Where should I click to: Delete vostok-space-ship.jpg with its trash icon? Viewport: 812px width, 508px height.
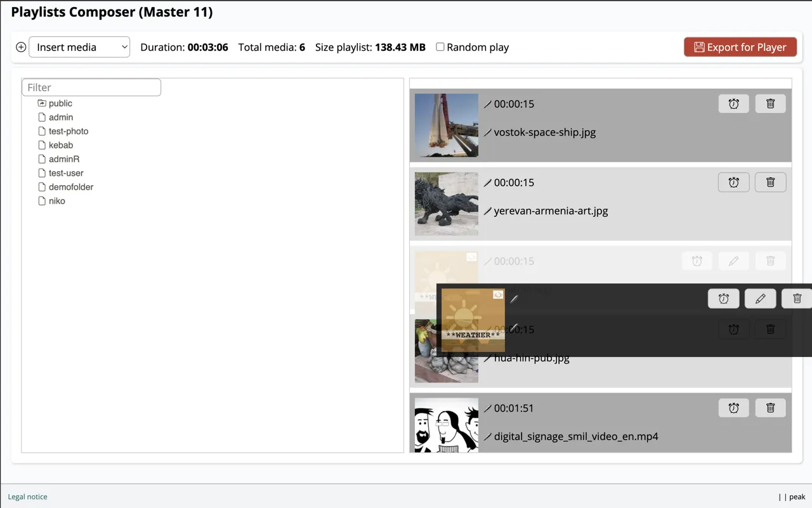point(771,104)
